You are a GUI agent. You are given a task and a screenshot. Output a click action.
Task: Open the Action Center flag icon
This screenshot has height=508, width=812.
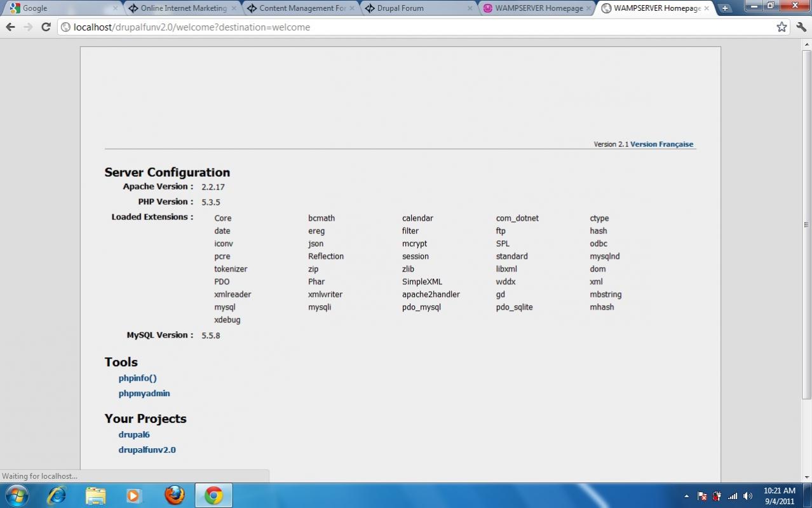point(702,496)
